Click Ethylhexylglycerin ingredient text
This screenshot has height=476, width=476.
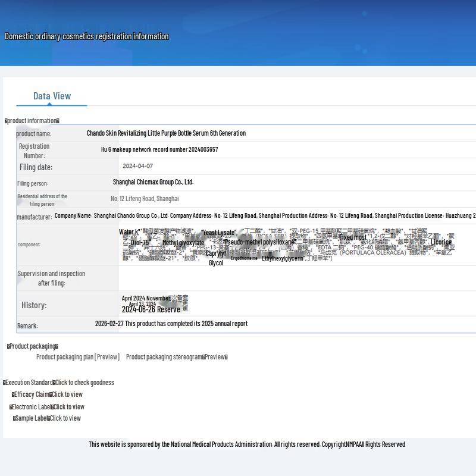click(283, 258)
